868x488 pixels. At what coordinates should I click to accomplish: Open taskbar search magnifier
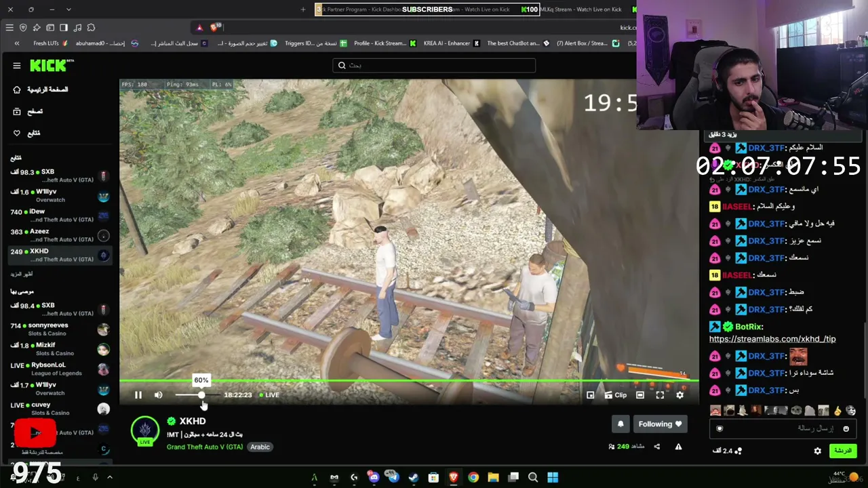(x=533, y=478)
